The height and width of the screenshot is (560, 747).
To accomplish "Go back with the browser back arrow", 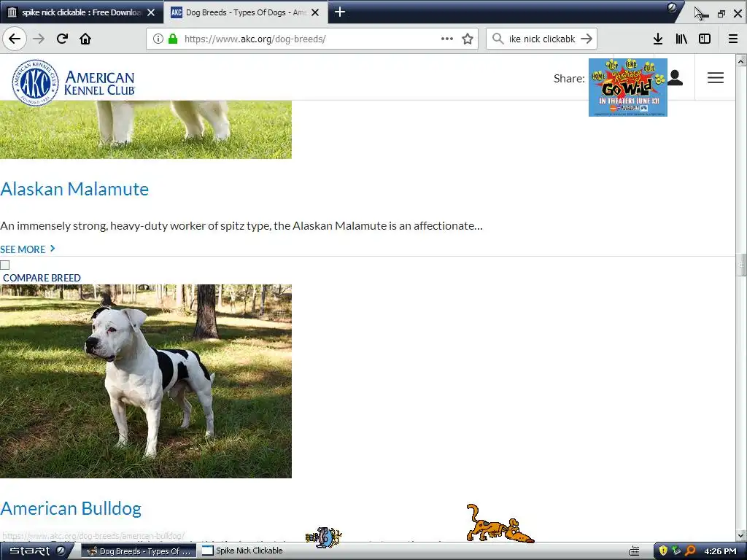I will click(15, 39).
